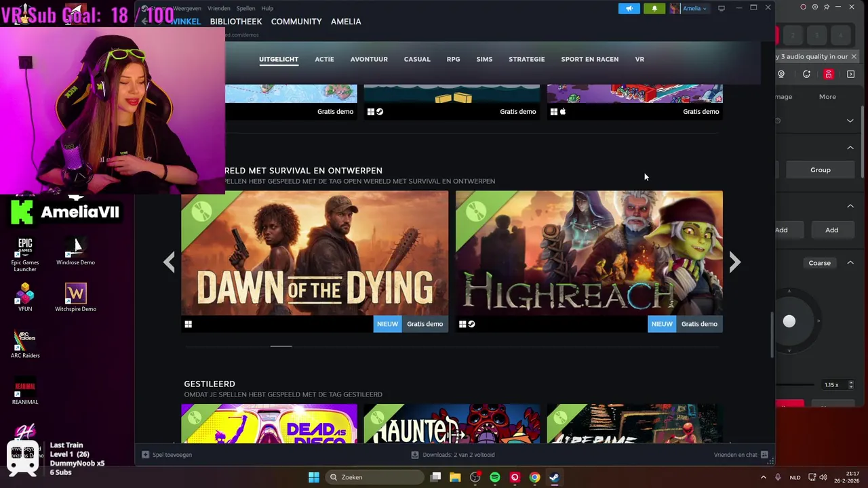Collapse the section above Group button
The height and width of the screenshot is (488, 868).
tap(850, 148)
